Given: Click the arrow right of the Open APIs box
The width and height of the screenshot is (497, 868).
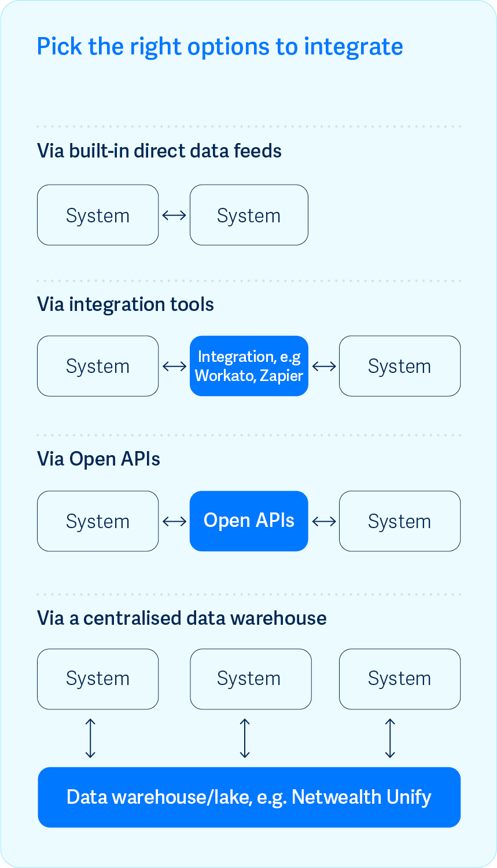Looking at the screenshot, I should 324,521.
